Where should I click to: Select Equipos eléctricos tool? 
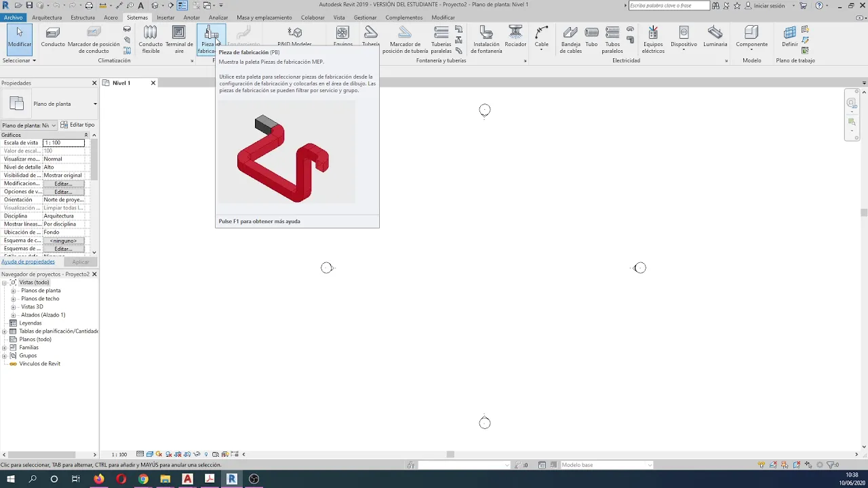(653, 40)
